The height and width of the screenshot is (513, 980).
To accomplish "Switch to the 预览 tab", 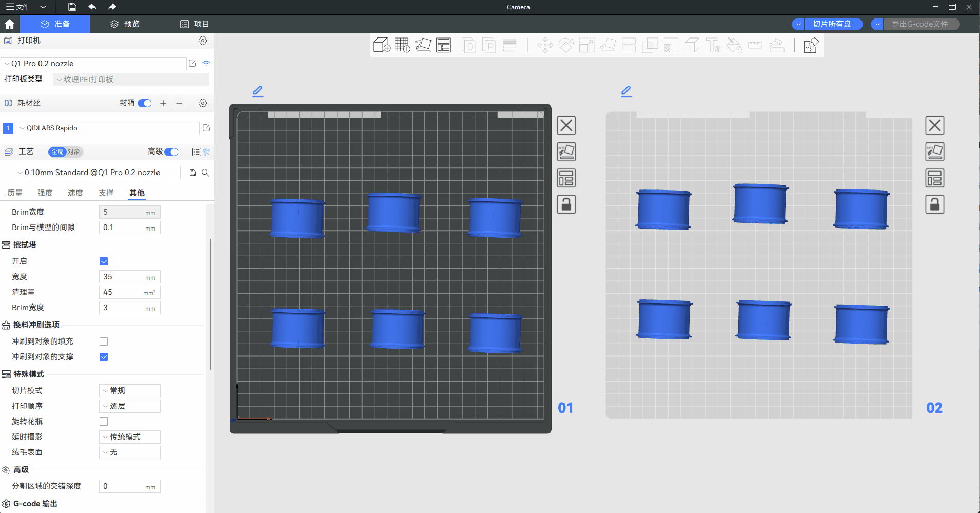I will [125, 24].
